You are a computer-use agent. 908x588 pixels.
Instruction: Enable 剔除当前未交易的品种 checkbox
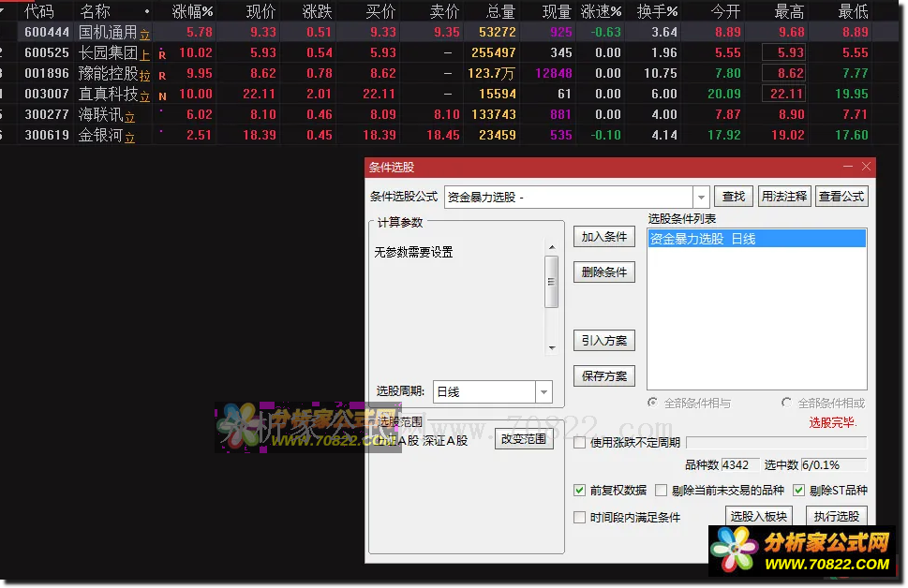[x=661, y=491]
